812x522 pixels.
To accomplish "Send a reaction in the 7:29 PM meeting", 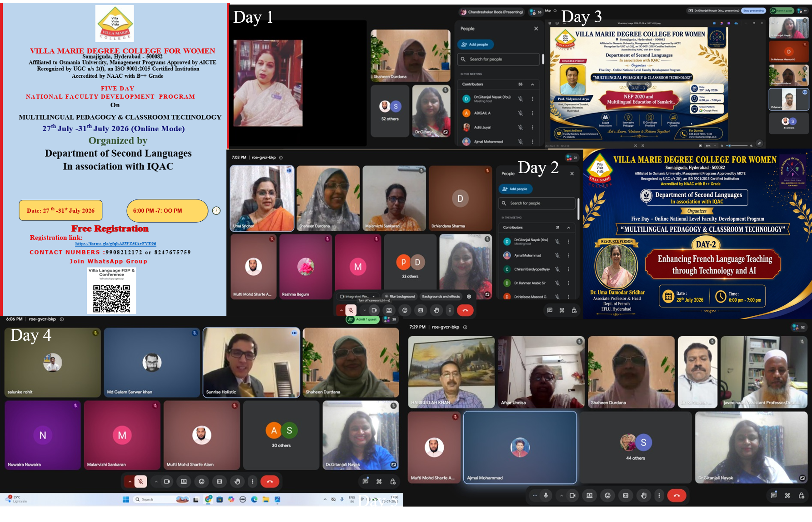I will point(607,495).
